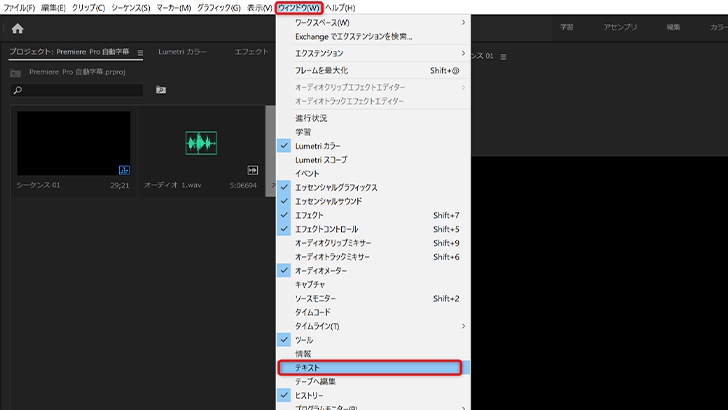Select キャプチャ menu item
The height and width of the screenshot is (410, 728).
(x=373, y=285)
